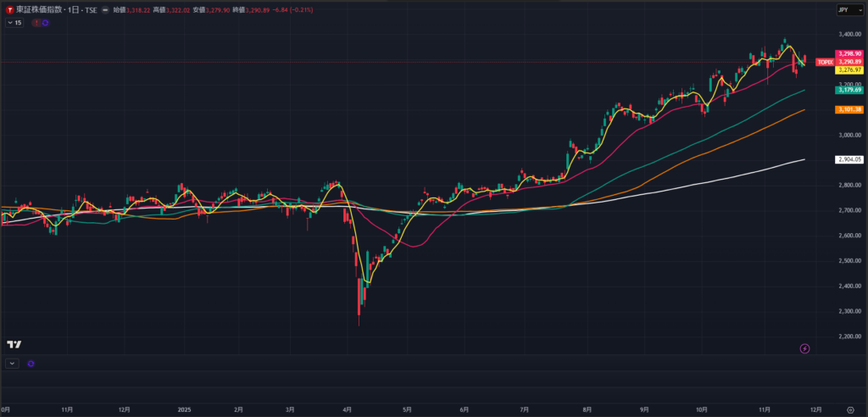Click the red indicator warning icon
Image resolution: width=868 pixels, height=417 pixels.
(x=36, y=23)
